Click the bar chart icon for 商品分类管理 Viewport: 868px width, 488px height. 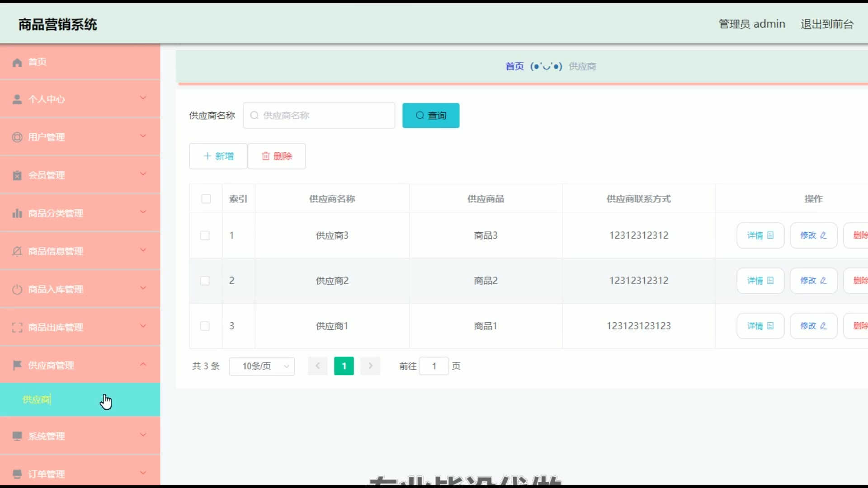[x=17, y=213]
